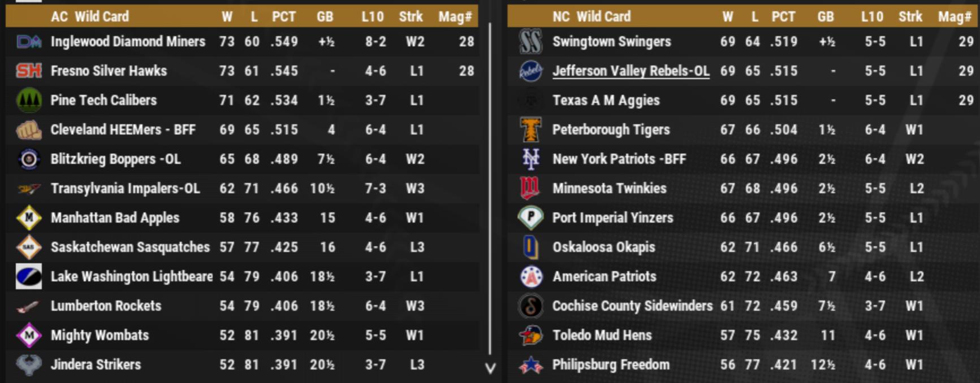This screenshot has width=980, height=383.
Task: Click the Philipsburg Freedom star logo
Action: 530,365
